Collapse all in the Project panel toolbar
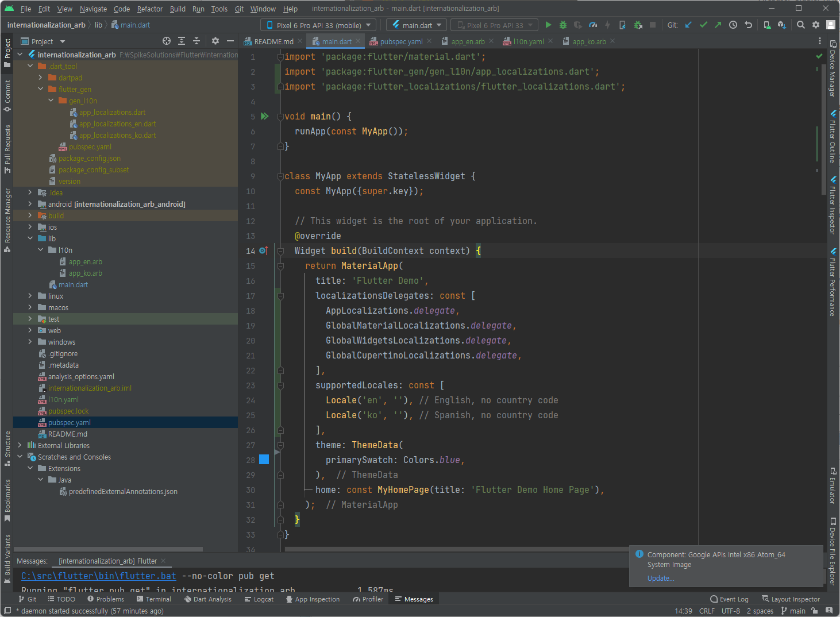The height and width of the screenshot is (617, 840). (x=196, y=41)
